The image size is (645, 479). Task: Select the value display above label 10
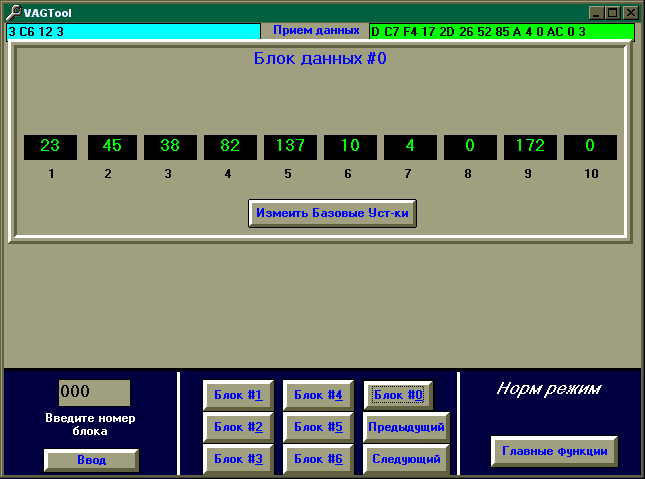[590, 147]
